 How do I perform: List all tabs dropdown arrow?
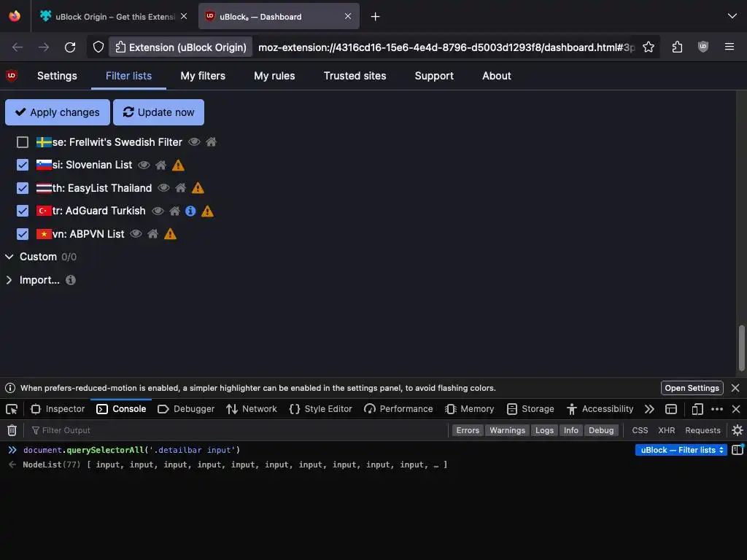point(732,16)
